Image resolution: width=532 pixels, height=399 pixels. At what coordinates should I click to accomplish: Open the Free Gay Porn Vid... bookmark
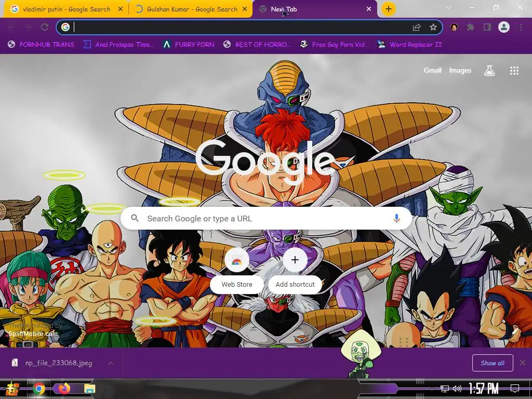[x=334, y=45]
